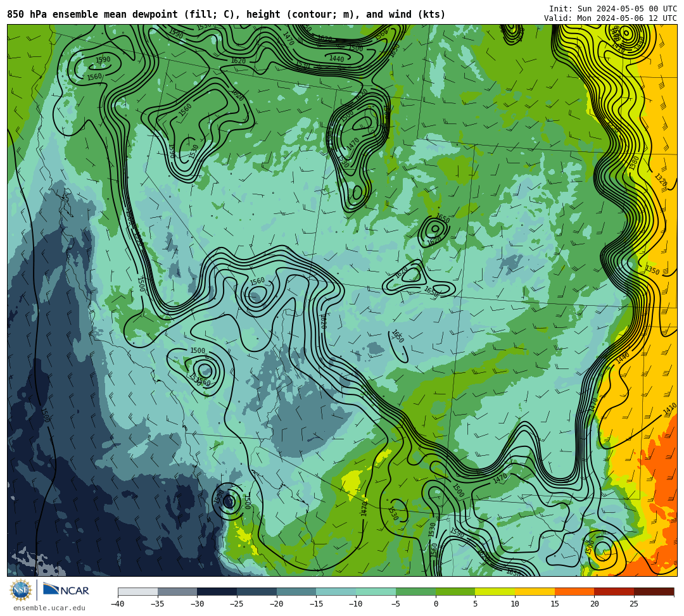Click the '−10' colorbar tick label

coord(355,604)
